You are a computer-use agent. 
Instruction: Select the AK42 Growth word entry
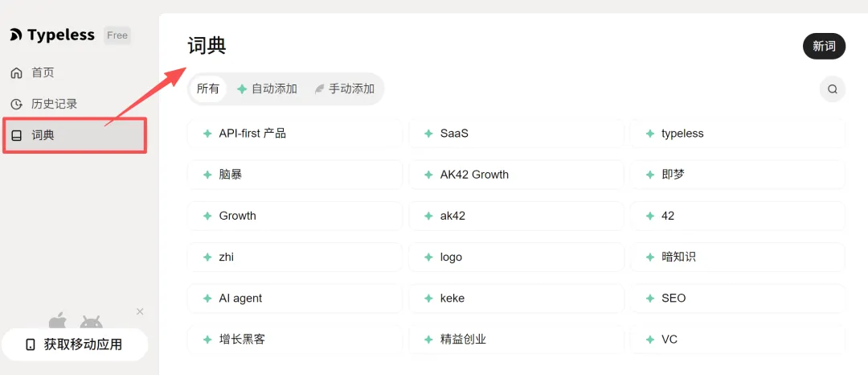[x=517, y=175]
